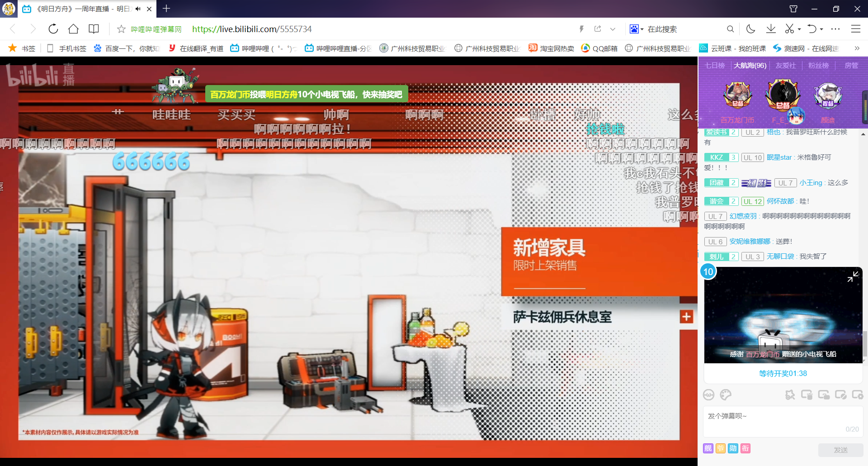
Task: Click the 等待开奖 lottery countdown link
Action: coord(783,374)
